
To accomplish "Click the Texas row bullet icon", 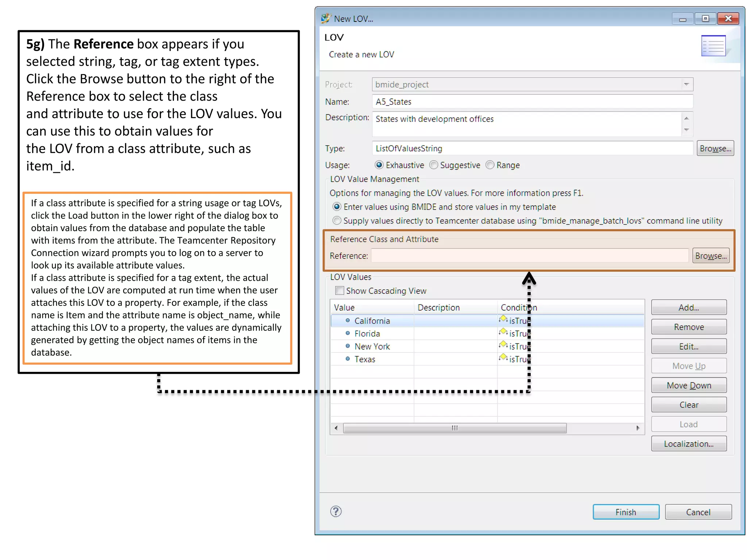I will 347,359.
